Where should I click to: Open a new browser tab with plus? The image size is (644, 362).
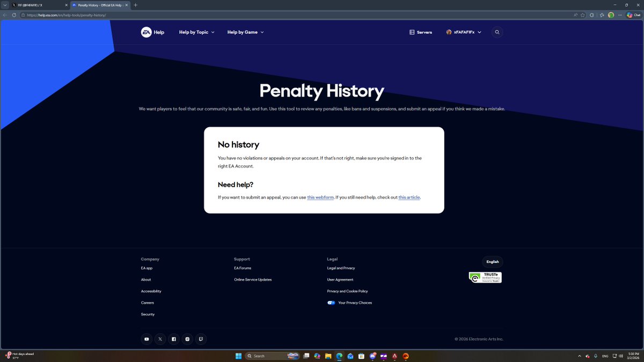coord(135,5)
